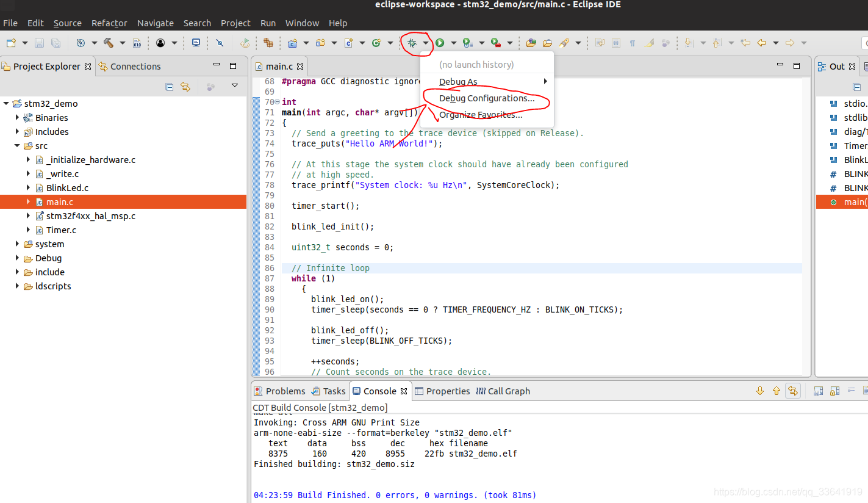Click the New Source Folder icon
The width and height of the screenshot is (868, 503).
[x=320, y=43]
